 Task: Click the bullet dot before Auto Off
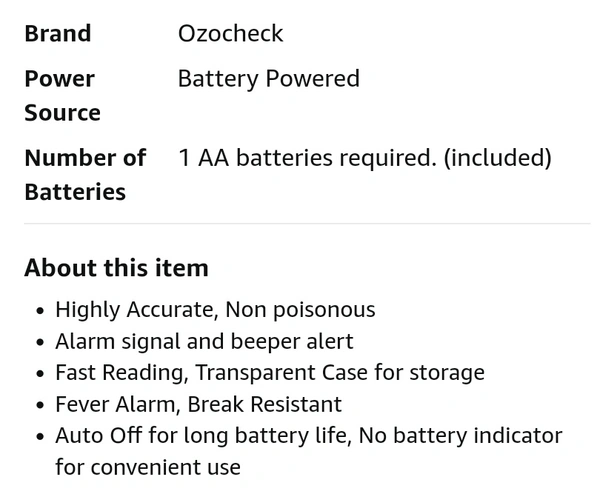click(x=39, y=437)
